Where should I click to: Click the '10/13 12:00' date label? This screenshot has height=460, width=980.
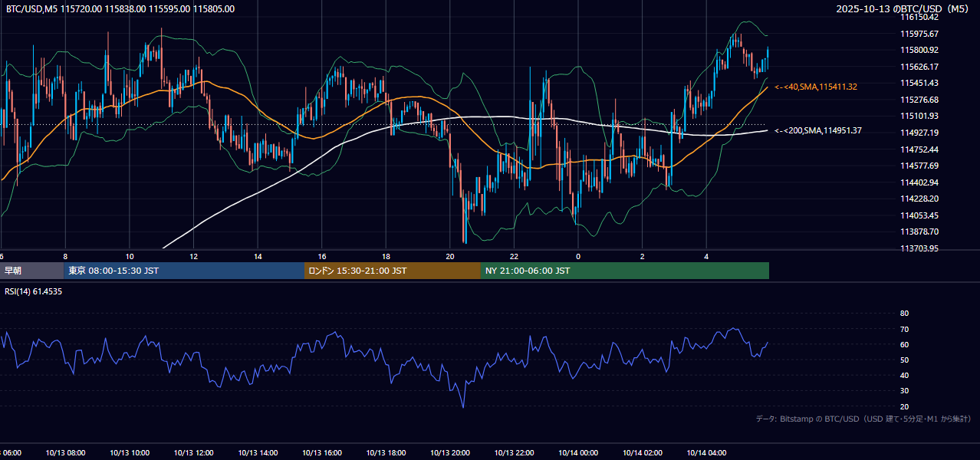click(x=193, y=453)
